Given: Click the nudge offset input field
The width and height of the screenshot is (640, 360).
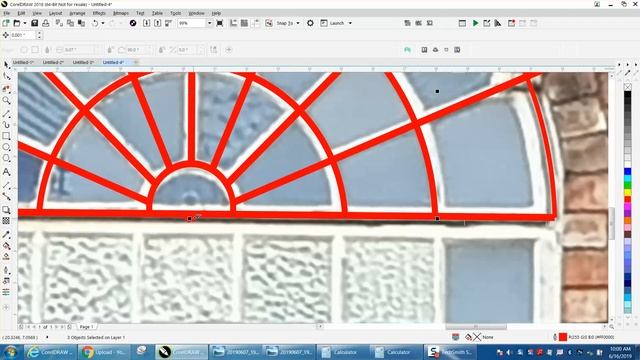Looking at the screenshot, I should coord(23,35).
